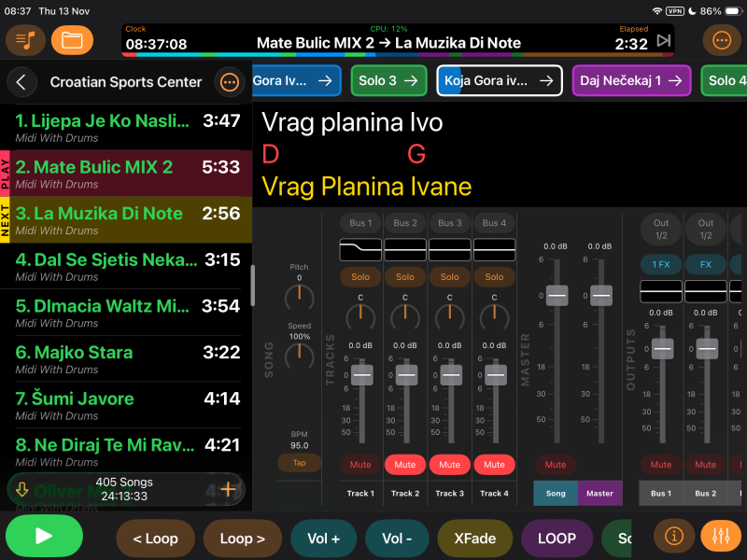The image size is (747, 560).
Task: Jump to Solo 3 section
Action: pos(388,81)
